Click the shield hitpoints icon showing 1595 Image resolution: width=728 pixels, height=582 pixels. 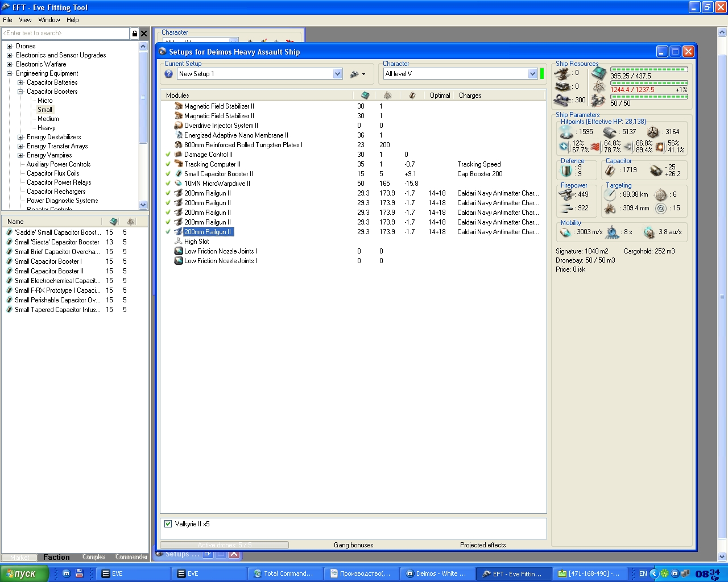point(566,132)
